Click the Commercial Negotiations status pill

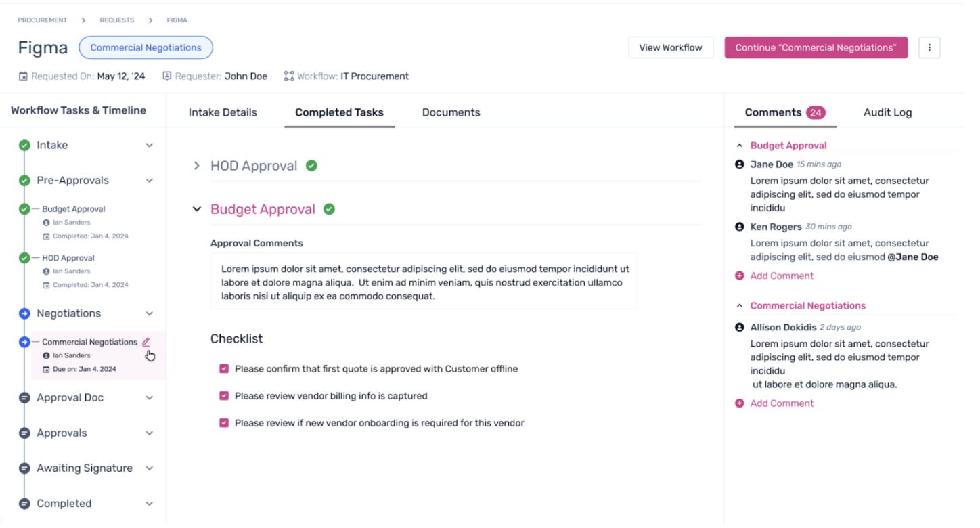[146, 47]
